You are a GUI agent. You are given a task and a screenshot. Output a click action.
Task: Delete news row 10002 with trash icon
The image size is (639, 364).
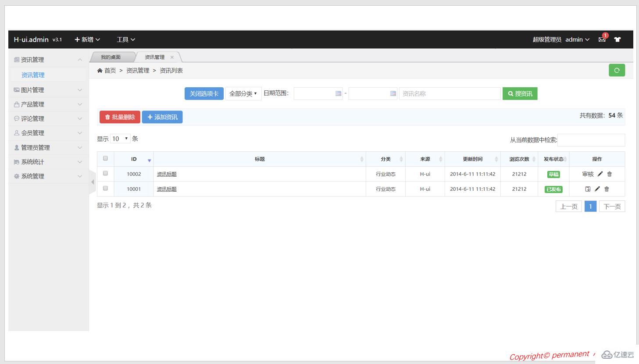click(609, 174)
